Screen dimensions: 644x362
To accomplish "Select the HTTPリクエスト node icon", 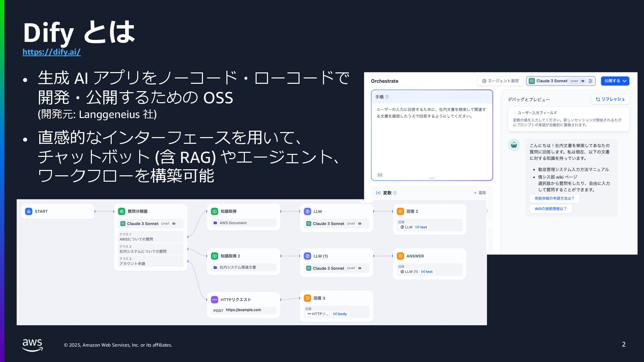I will (215, 300).
